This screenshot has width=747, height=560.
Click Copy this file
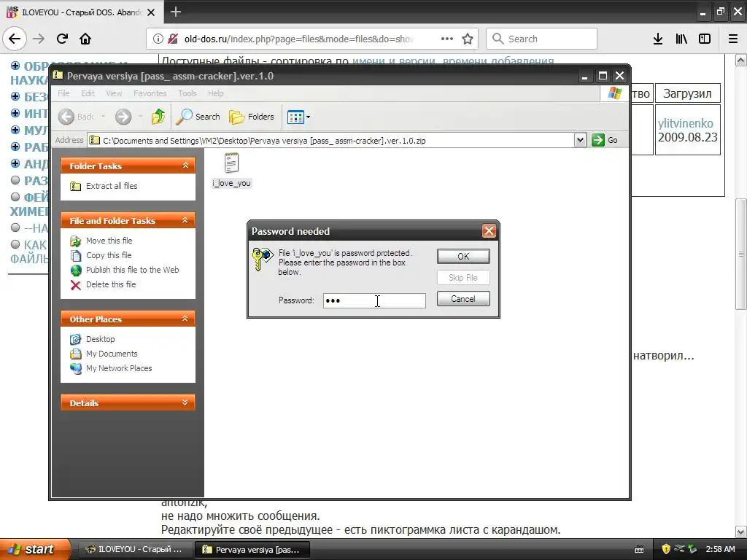101,255
